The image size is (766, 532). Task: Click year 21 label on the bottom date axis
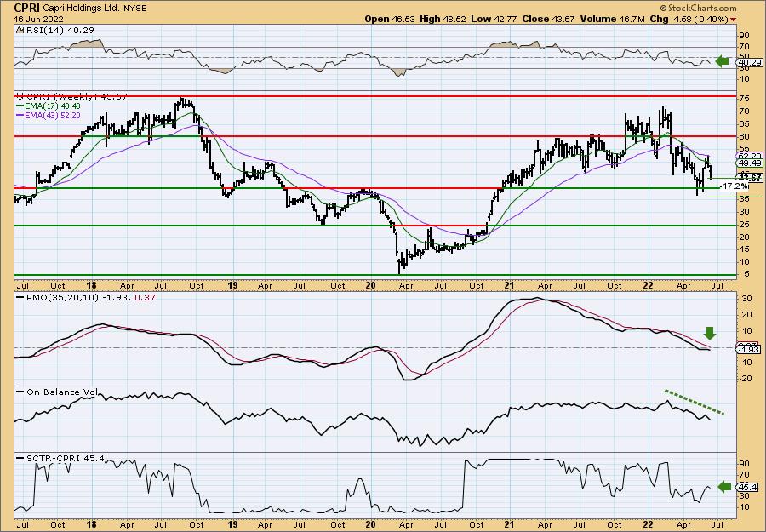tap(510, 524)
